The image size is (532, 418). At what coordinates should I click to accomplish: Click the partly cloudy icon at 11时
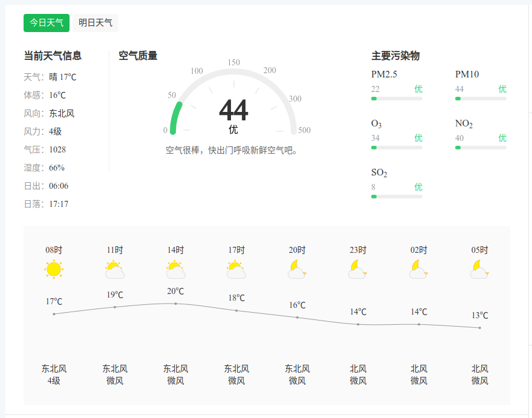pyautogui.click(x=115, y=269)
